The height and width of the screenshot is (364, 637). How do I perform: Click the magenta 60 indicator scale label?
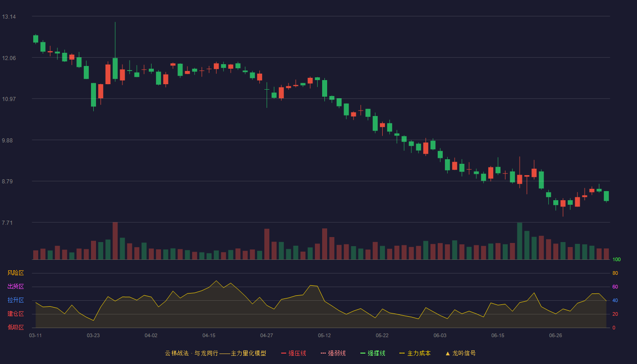point(615,287)
